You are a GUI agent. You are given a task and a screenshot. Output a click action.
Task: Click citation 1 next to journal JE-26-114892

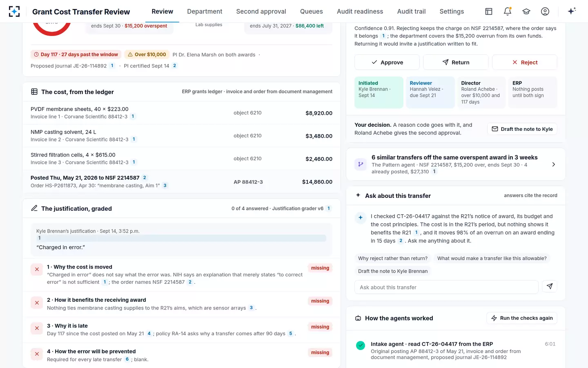coord(112,65)
